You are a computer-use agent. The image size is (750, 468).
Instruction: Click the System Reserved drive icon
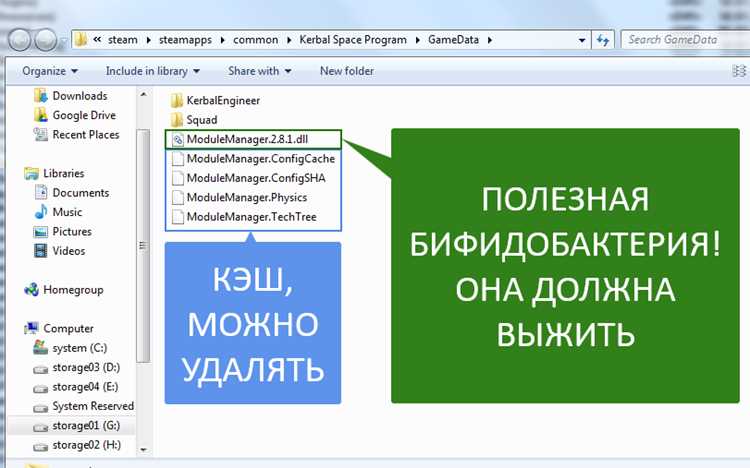tap(41, 408)
